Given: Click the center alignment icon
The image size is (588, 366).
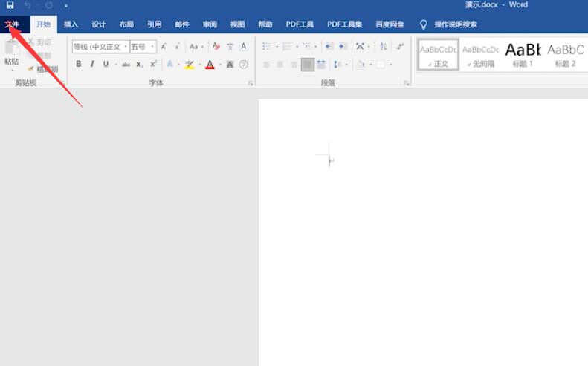Looking at the screenshot, I should (x=280, y=65).
